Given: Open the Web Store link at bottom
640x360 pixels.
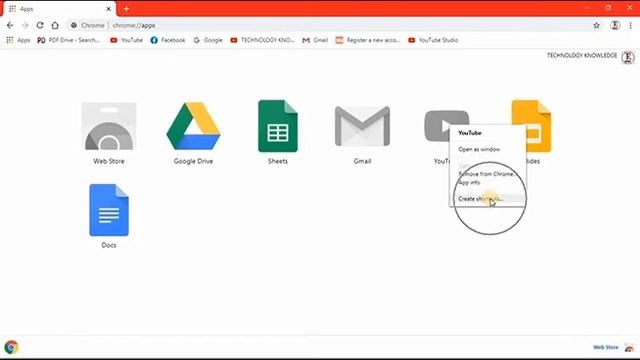Looking at the screenshot, I should (606, 347).
